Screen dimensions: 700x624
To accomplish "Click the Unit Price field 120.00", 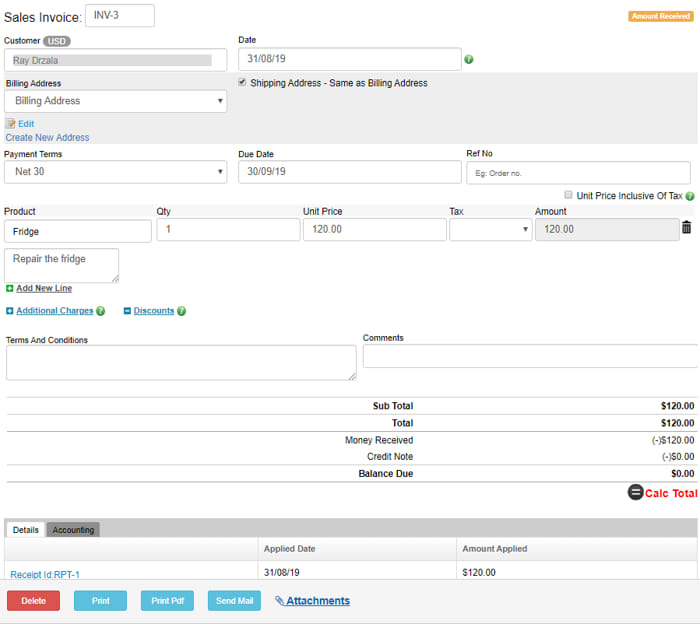I will (375, 229).
